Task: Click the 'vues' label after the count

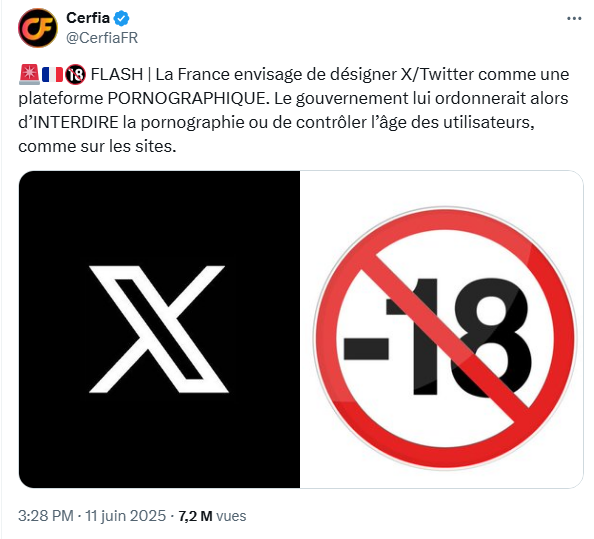Action: pos(231,516)
